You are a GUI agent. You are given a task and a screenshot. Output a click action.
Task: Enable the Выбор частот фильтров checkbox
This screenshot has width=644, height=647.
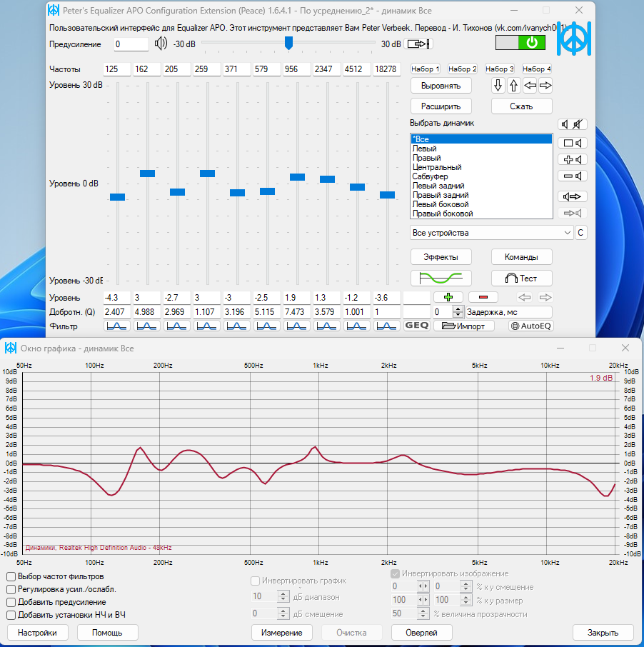pos(11,576)
